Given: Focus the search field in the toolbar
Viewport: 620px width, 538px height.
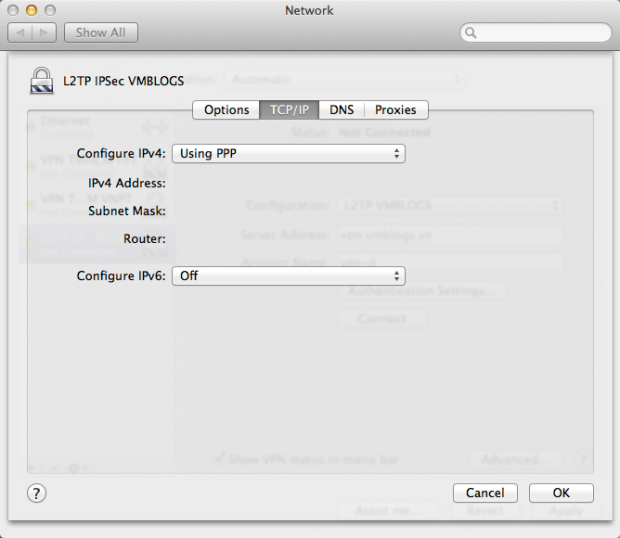Looking at the screenshot, I should coord(536,32).
